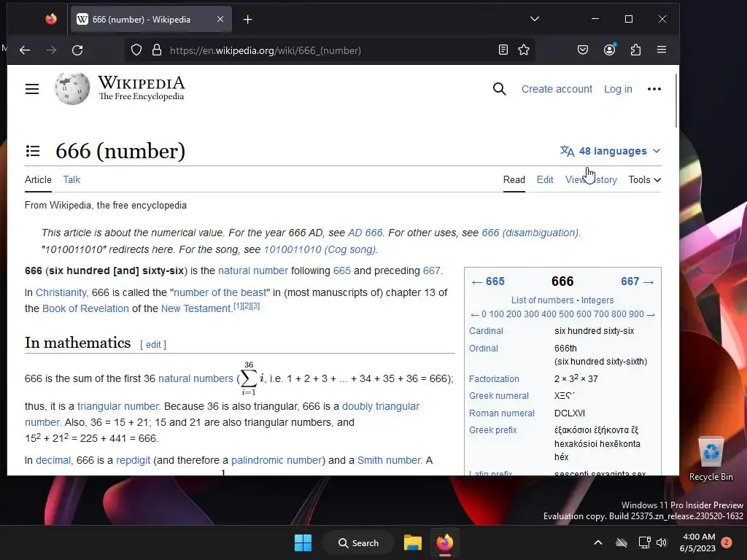
Task: Open the Wikipedia main menu hamburger
Action: pos(32,89)
